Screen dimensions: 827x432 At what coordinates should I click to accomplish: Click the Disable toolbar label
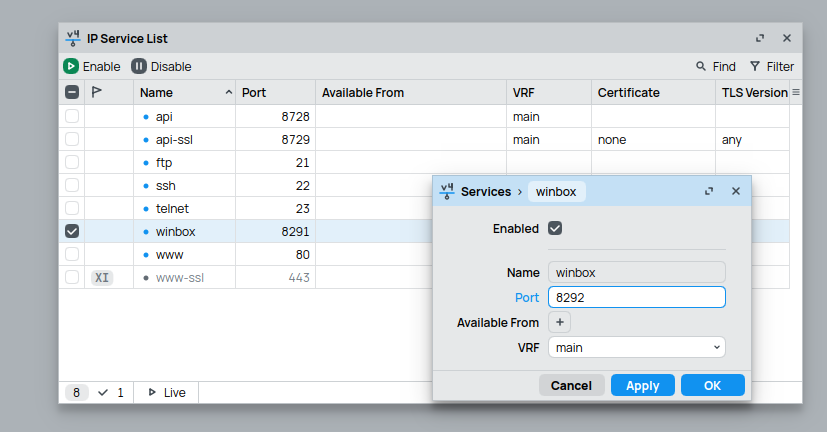171,66
